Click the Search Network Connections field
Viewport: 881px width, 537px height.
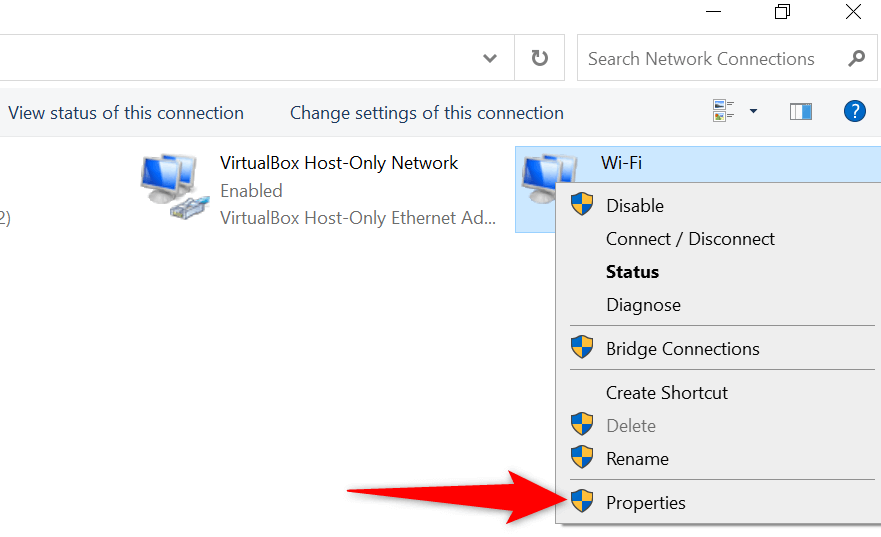[710, 59]
